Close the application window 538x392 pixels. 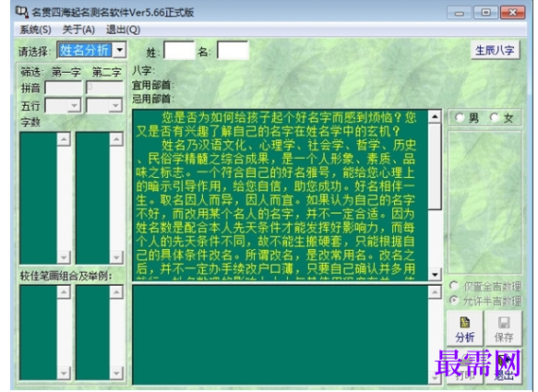512,13
